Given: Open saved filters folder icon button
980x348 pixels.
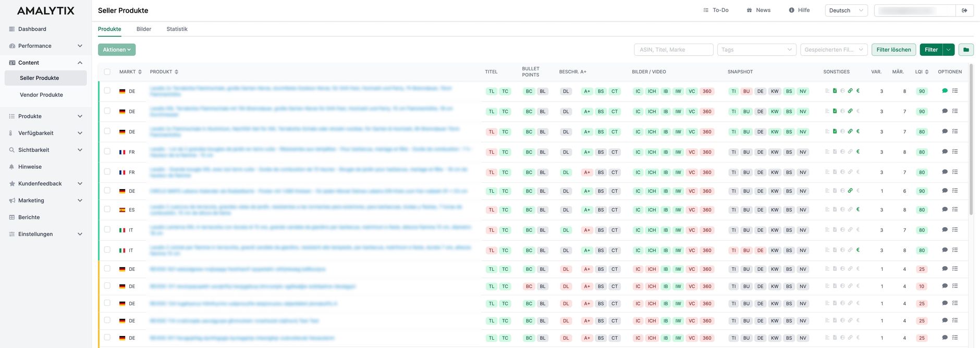Looking at the screenshot, I should pos(966,49).
